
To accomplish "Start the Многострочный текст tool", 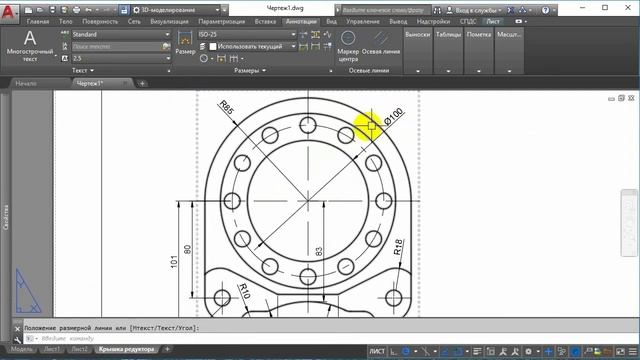I will pyautogui.click(x=30, y=46).
